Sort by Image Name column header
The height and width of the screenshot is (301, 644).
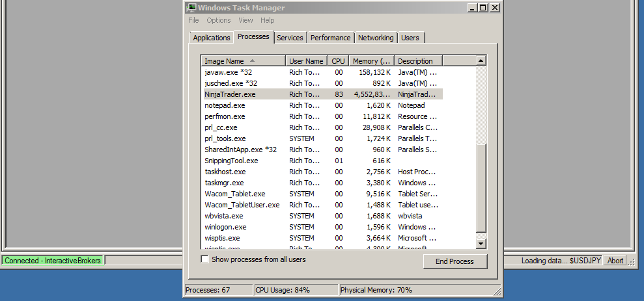[244, 61]
